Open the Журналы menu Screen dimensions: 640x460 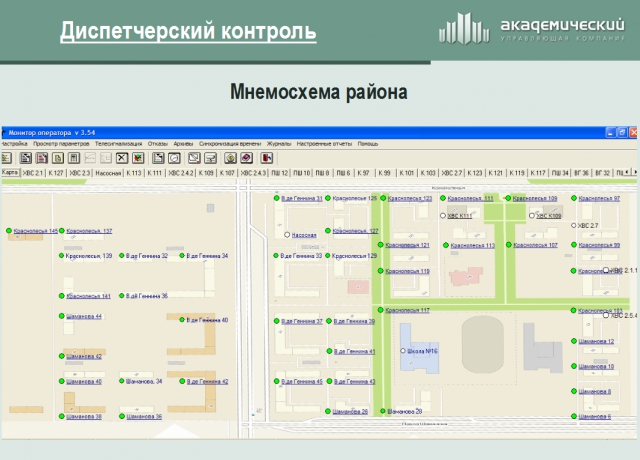279,144
